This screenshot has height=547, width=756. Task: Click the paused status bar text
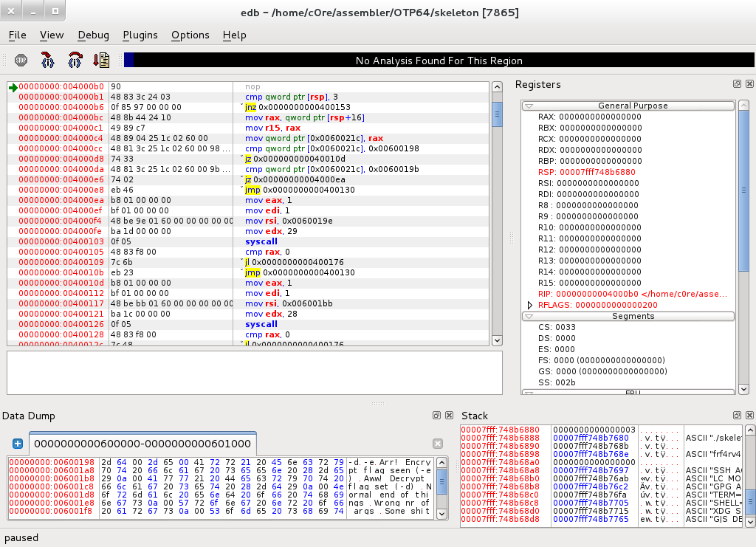coord(21,538)
